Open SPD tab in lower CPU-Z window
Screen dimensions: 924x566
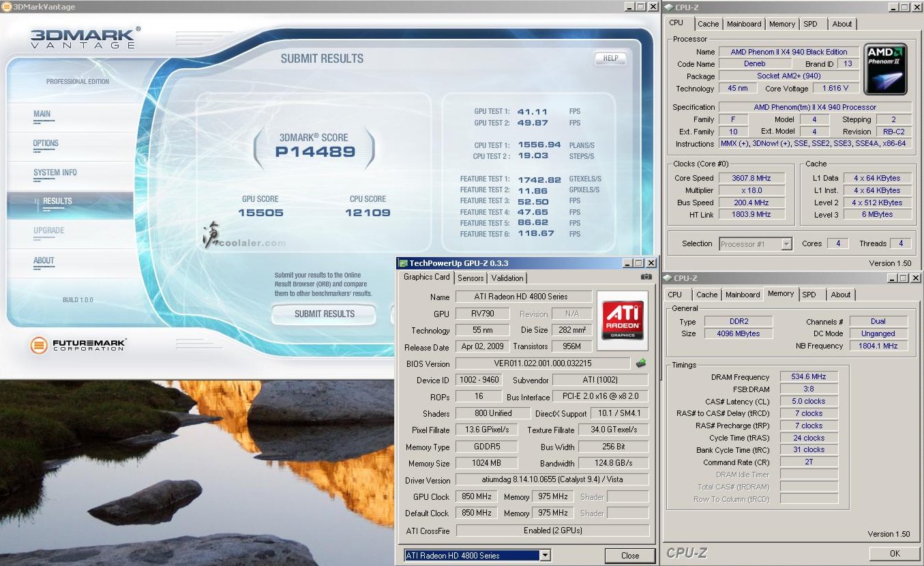tap(809, 295)
